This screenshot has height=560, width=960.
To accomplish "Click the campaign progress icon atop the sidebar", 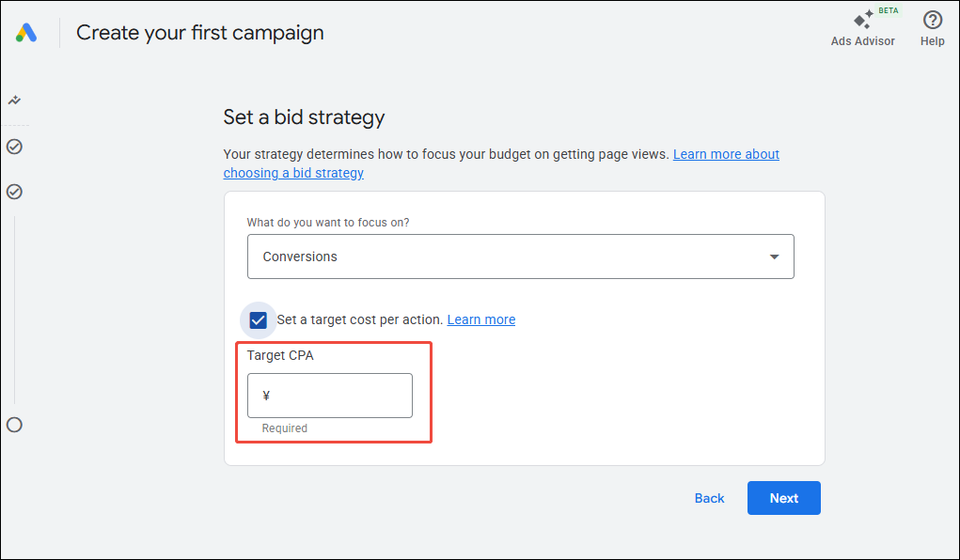I will click(x=14, y=99).
